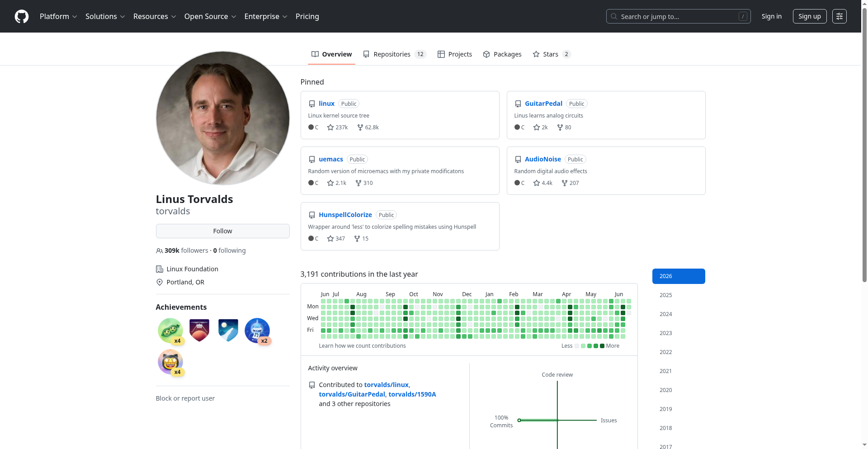Image resolution: width=868 pixels, height=449 pixels.
Task: Expand the Enterprise menu
Action: [266, 16]
